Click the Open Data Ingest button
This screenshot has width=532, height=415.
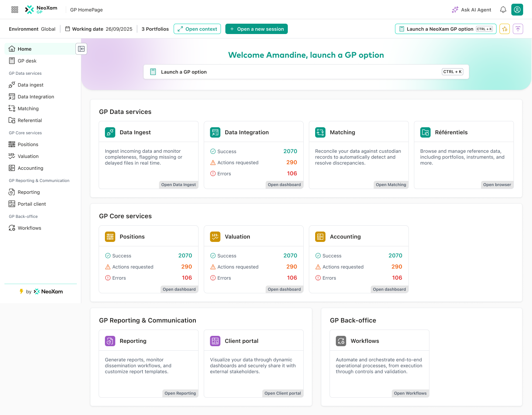(178, 185)
